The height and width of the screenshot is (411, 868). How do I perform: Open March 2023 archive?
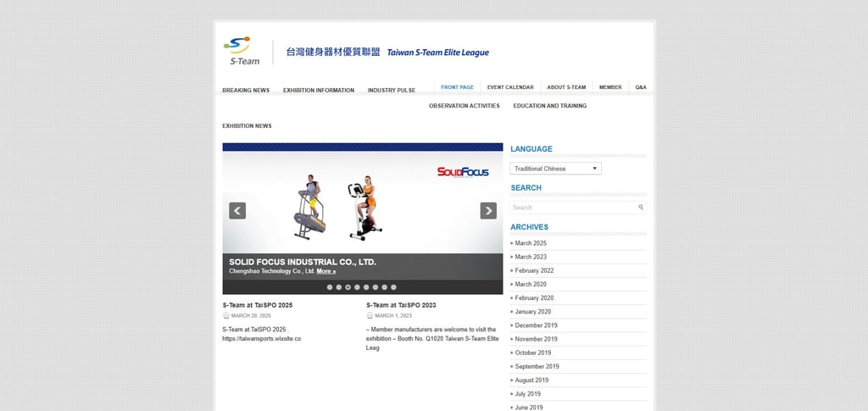click(531, 257)
